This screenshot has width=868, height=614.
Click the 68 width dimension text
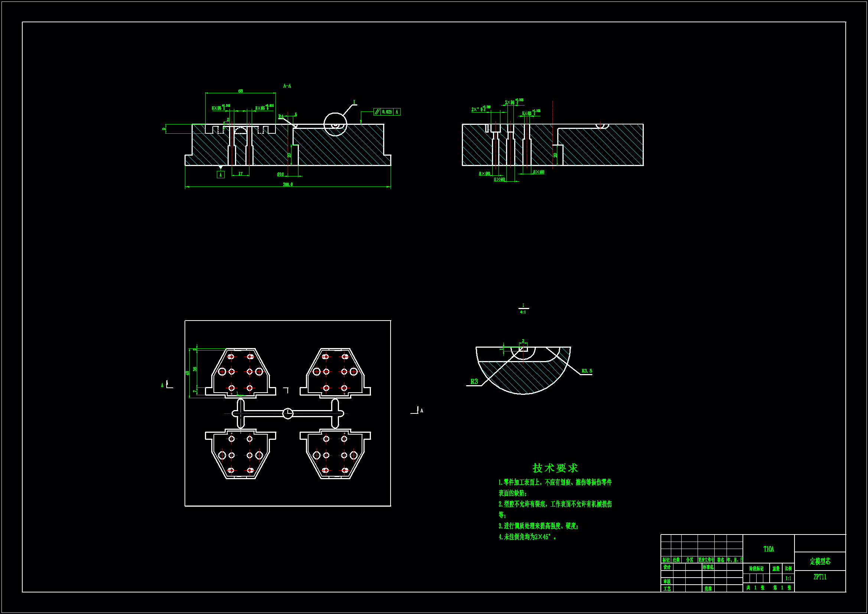click(241, 91)
